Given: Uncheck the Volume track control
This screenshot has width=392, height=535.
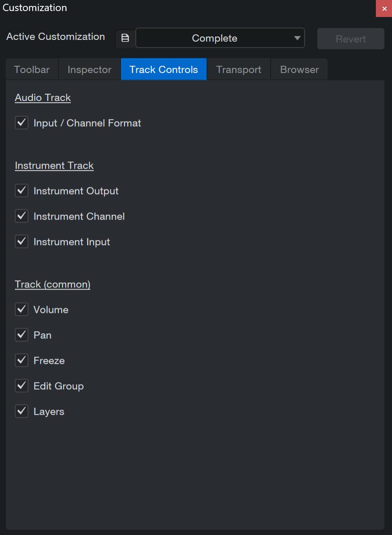Looking at the screenshot, I should pyautogui.click(x=22, y=310).
